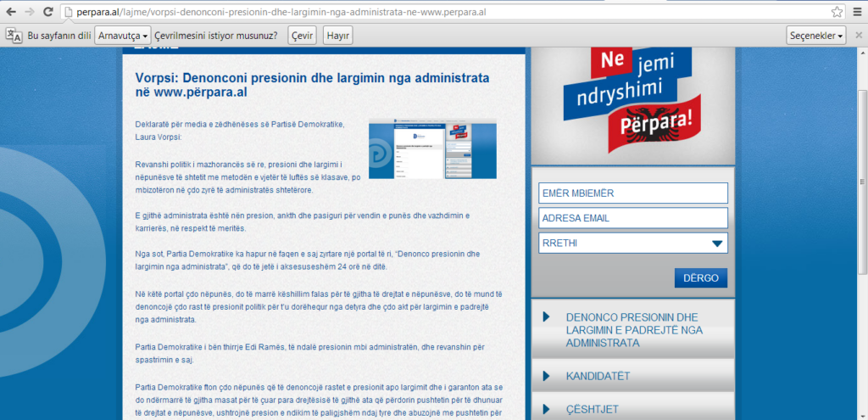Click paragraph starting "Në këtë portal çdo nëpunës"
This screenshot has width=868, height=420.
pos(319,306)
